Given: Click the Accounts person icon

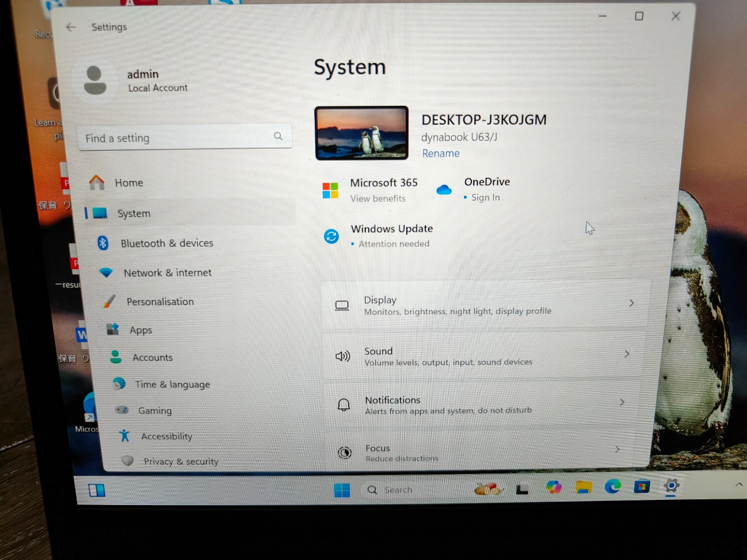Looking at the screenshot, I should point(116,357).
